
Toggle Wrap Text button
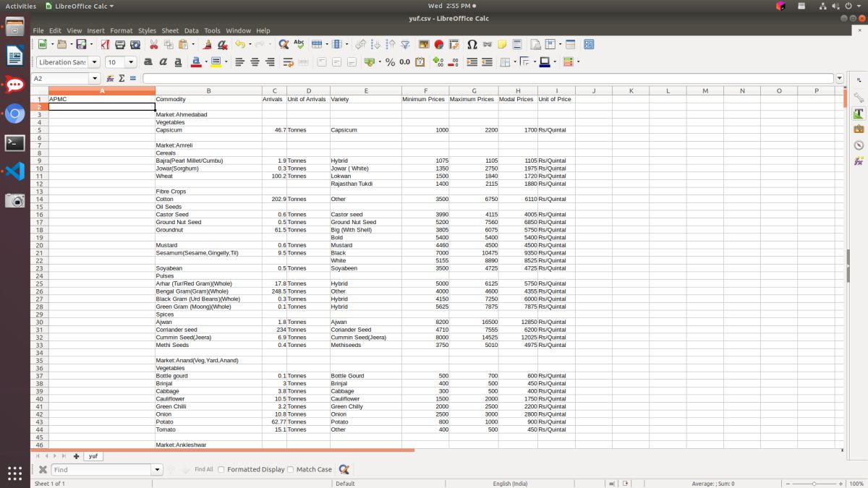[288, 62]
